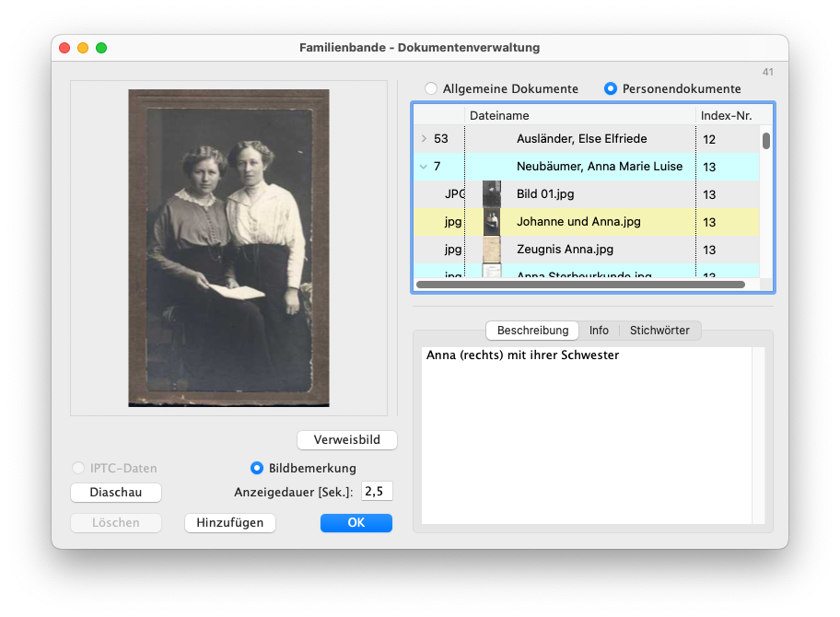Collapse the Neubäumer, Anna Marie Luise row

(x=424, y=167)
